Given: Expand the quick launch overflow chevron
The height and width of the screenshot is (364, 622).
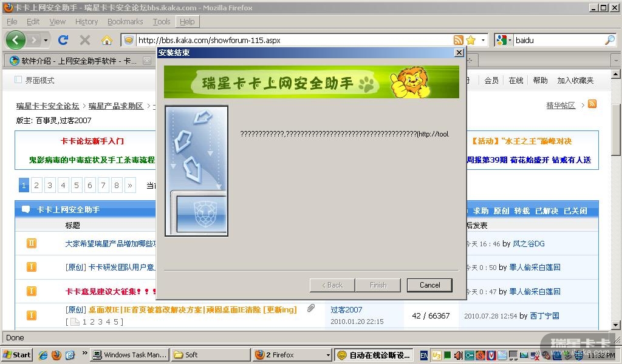Looking at the screenshot, I should click(84, 353).
